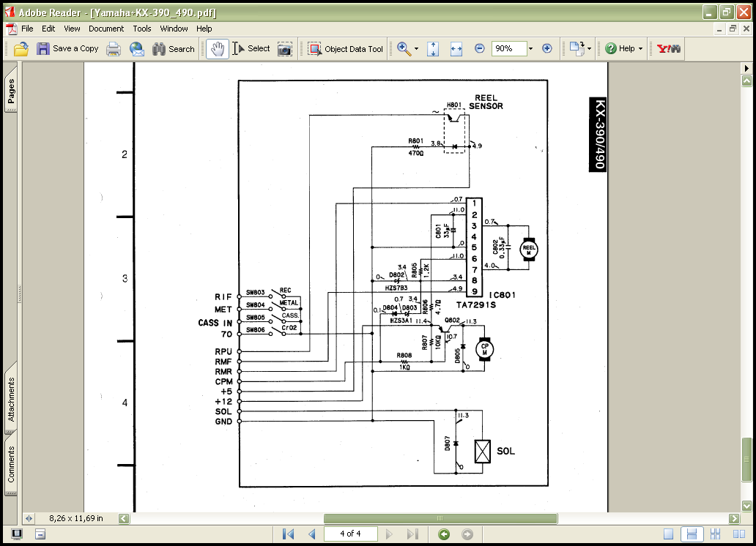
Task: Click the grey Next View arrow
Action: pos(467,534)
